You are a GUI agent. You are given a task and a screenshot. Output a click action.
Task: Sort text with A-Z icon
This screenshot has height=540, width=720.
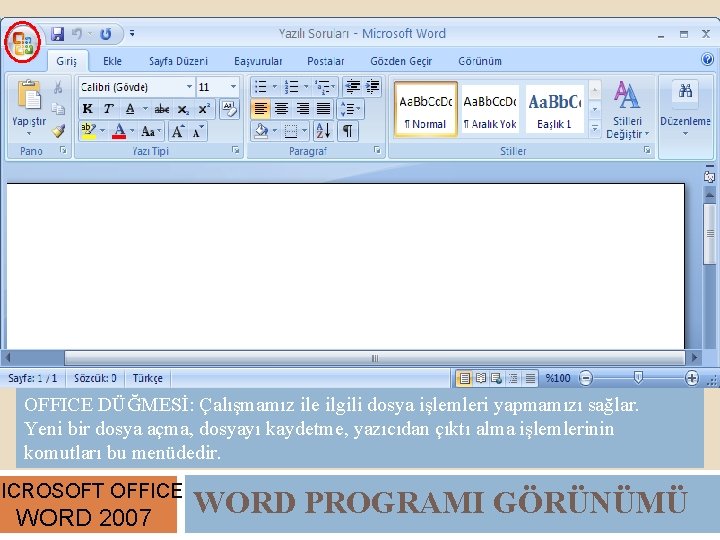(323, 131)
